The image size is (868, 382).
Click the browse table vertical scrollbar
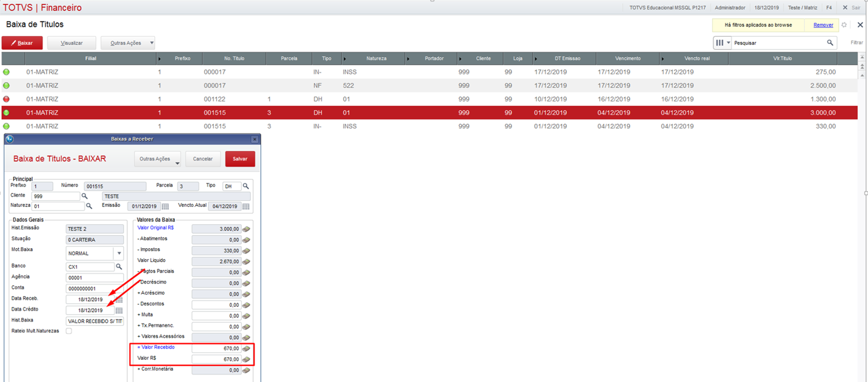coord(862,66)
